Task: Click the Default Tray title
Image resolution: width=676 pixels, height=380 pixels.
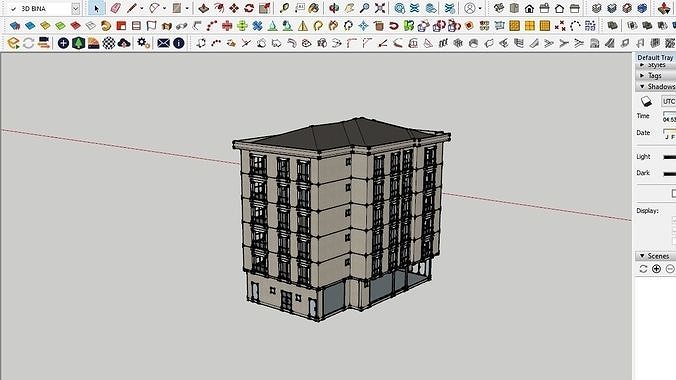Action: pos(655,57)
